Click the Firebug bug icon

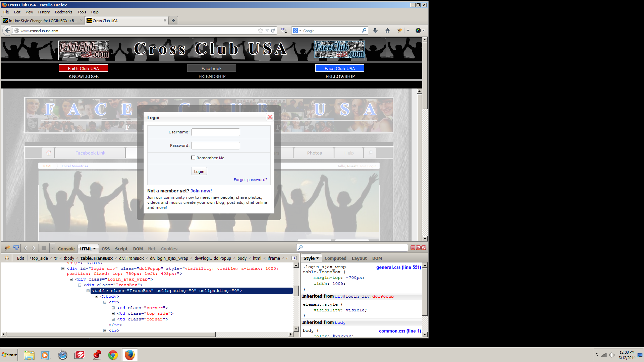pos(7,248)
